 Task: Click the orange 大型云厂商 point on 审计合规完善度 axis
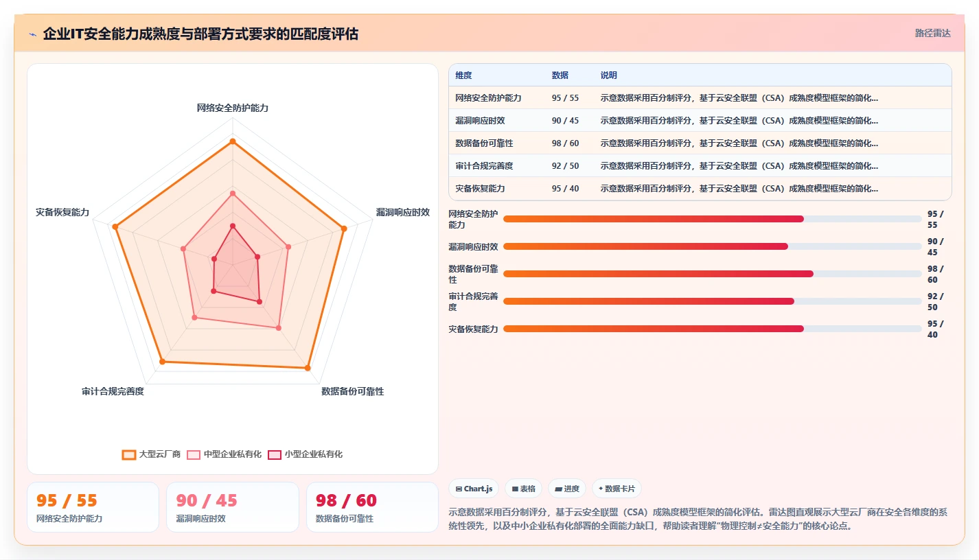162,361
